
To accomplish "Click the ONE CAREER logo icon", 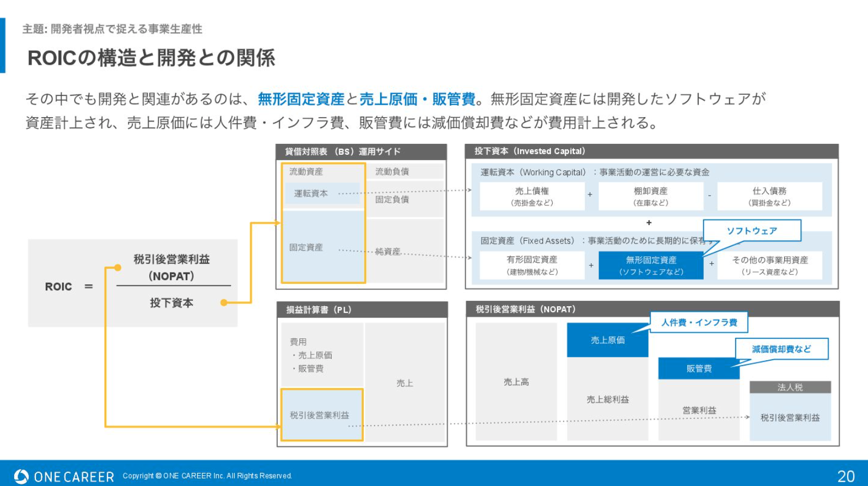I will coord(21,477).
